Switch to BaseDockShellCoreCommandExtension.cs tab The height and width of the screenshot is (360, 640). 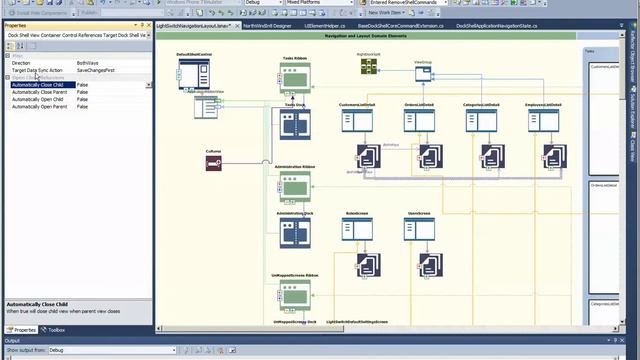pyautogui.click(x=400, y=26)
